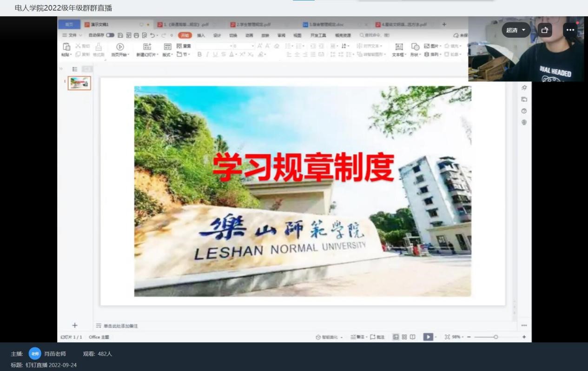Screen dimensions: 588x371
Task: Click the search command (查找命令) box
Action: [374, 35]
